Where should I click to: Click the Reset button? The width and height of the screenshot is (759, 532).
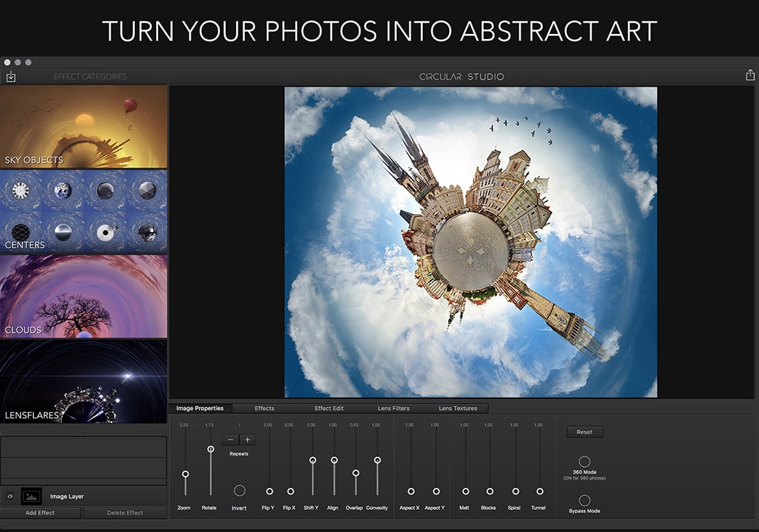[584, 432]
